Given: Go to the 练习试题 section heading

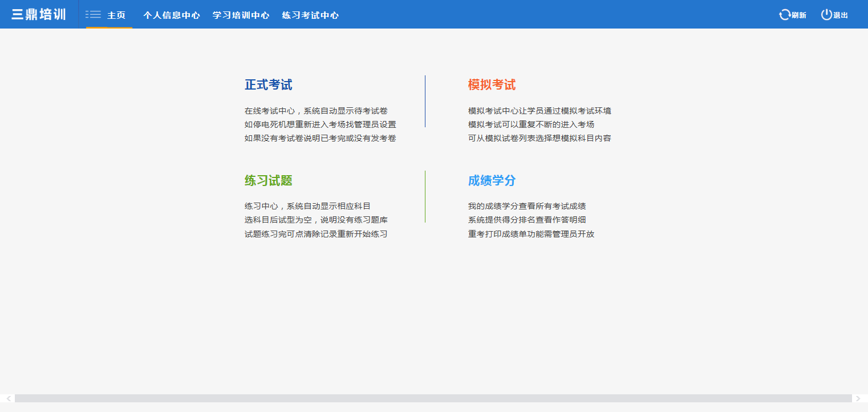Looking at the screenshot, I should coord(268,181).
